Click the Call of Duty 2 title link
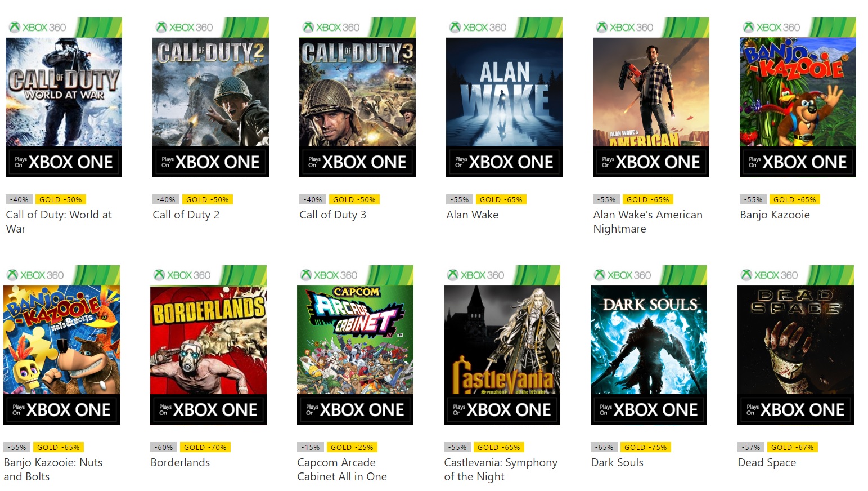 186,215
